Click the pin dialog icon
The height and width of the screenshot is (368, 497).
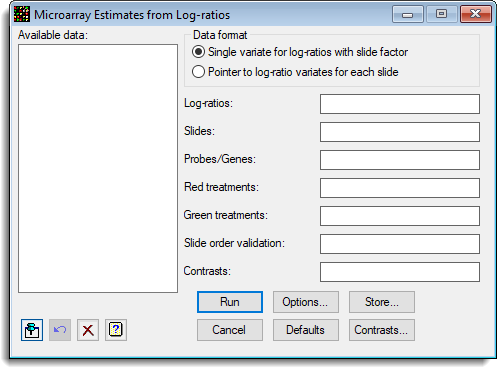[32, 330]
